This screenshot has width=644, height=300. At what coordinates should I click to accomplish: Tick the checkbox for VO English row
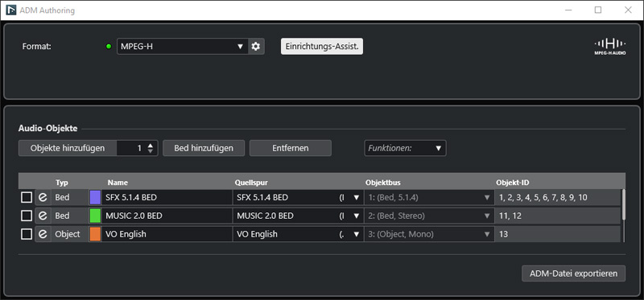(27, 234)
